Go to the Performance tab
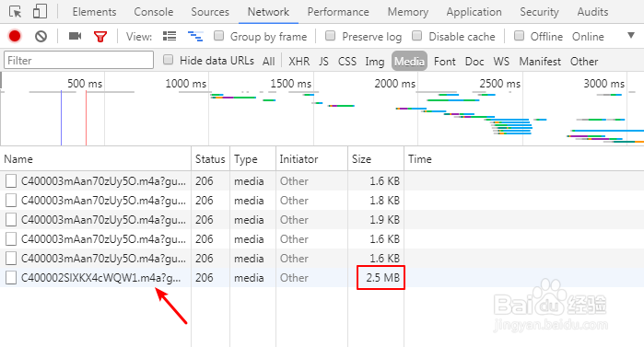This screenshot has width=644, height=347. (x=338, y=12)
